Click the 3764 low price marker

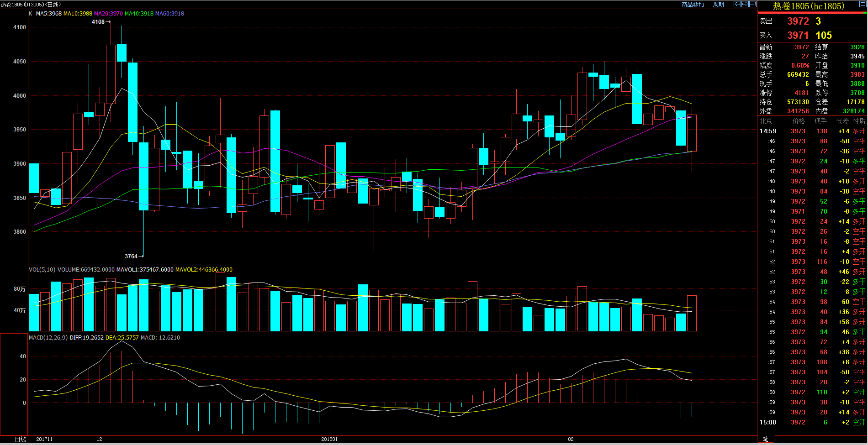131,257
